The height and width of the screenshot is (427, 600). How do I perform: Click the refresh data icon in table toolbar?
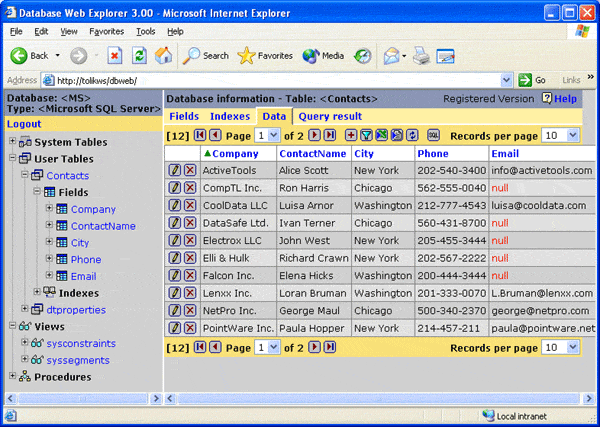412,135
